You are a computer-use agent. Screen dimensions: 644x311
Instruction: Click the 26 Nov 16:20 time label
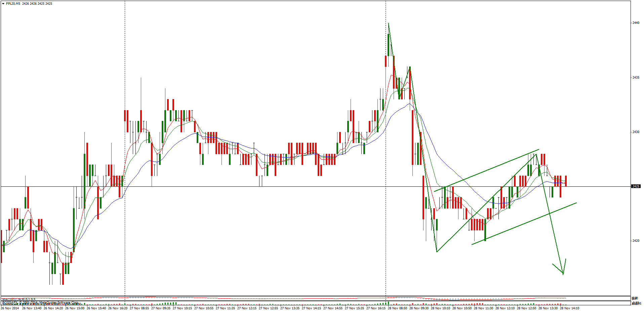point(118,308)
